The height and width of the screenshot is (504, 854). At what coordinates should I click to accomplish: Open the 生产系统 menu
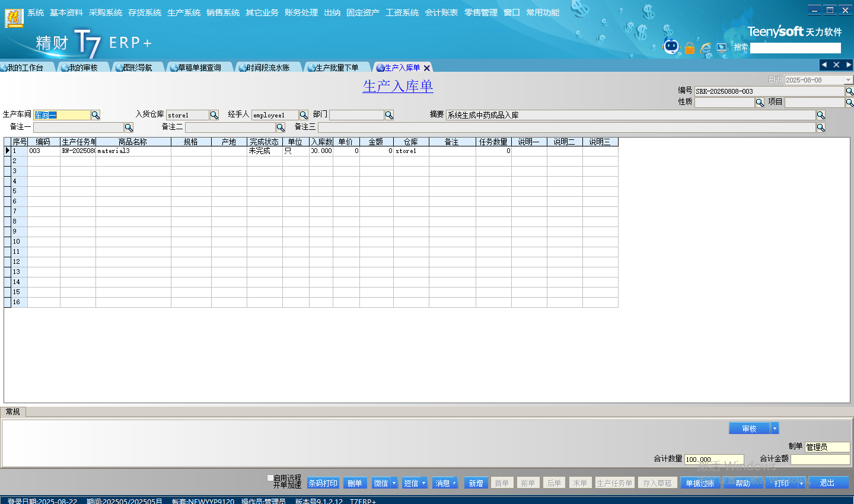[x=184, y=12]
